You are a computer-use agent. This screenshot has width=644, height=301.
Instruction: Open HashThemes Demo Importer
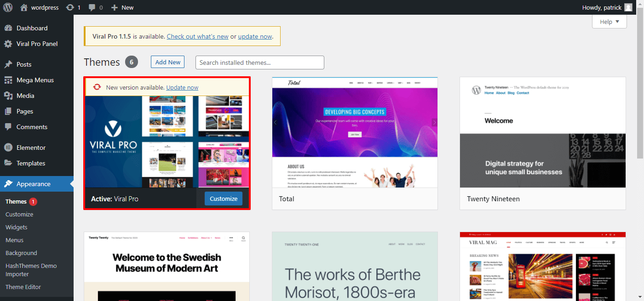(31, 270)
